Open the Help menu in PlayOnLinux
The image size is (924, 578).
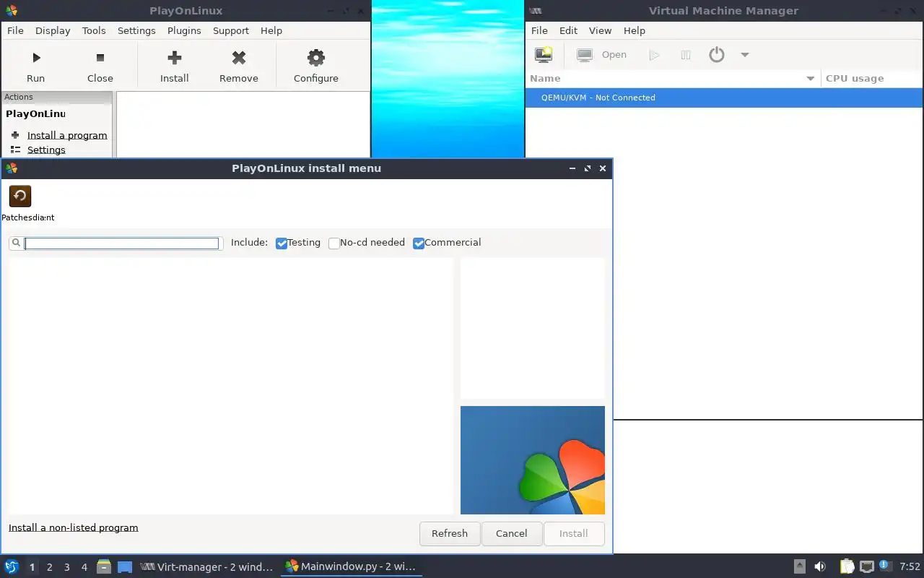[271, 30]
